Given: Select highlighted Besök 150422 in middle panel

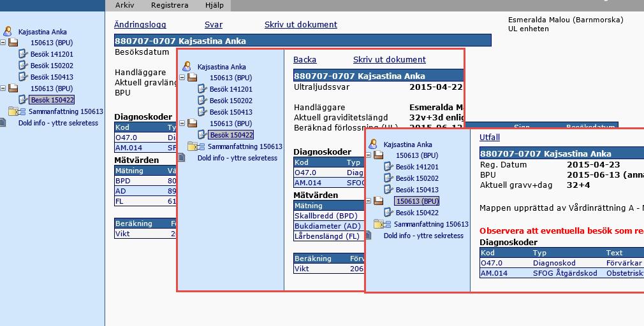Looking at the screenshot, I should click(231, 134).
